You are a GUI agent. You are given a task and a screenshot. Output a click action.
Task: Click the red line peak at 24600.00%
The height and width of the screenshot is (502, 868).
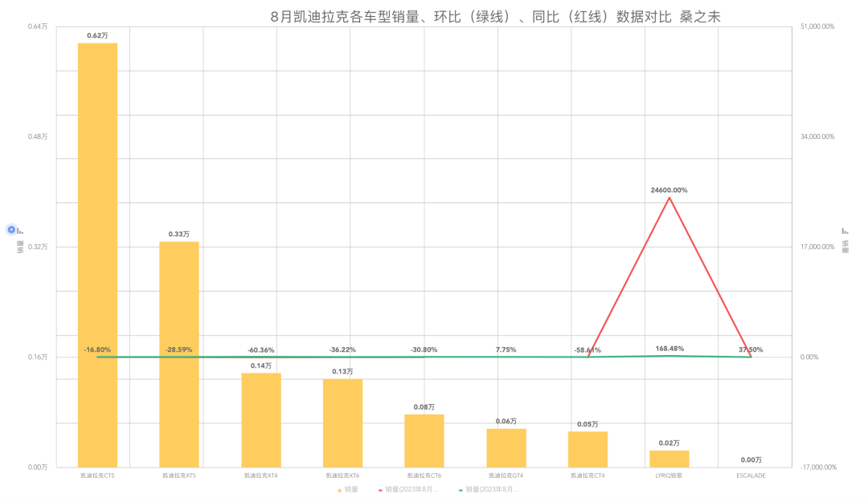pos(669,198)
